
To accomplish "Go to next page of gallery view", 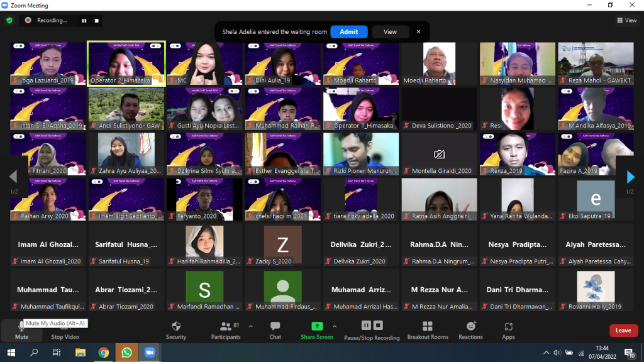I will tap(631, 177).
